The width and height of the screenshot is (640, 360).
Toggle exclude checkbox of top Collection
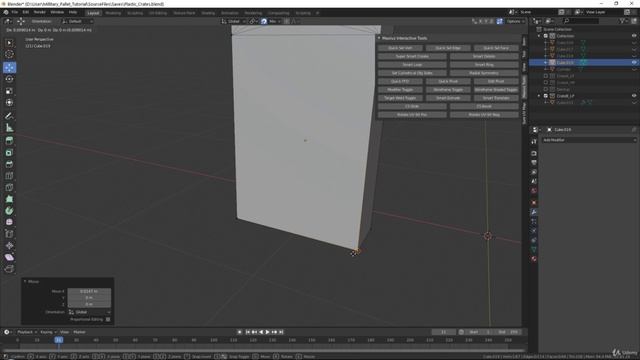pyautogui.click(x=546, y=36)
